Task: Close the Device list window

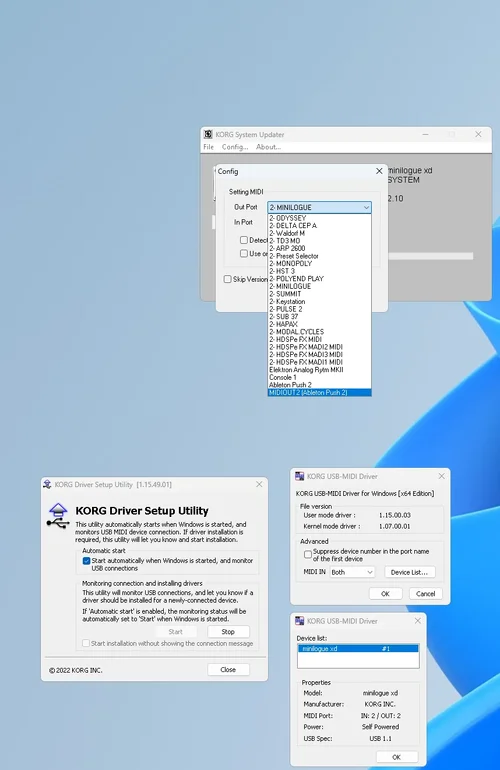Action: (x=417, y=621)
